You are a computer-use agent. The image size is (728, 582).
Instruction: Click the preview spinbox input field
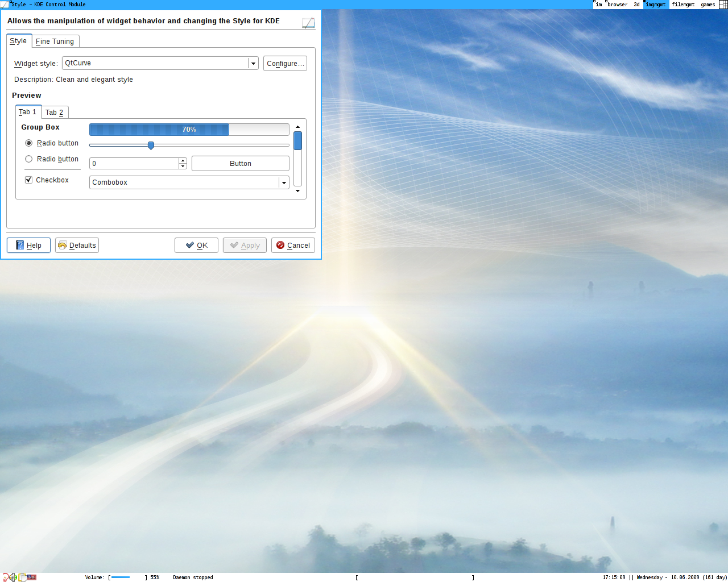pyautogui.click(x=134, y=164)
